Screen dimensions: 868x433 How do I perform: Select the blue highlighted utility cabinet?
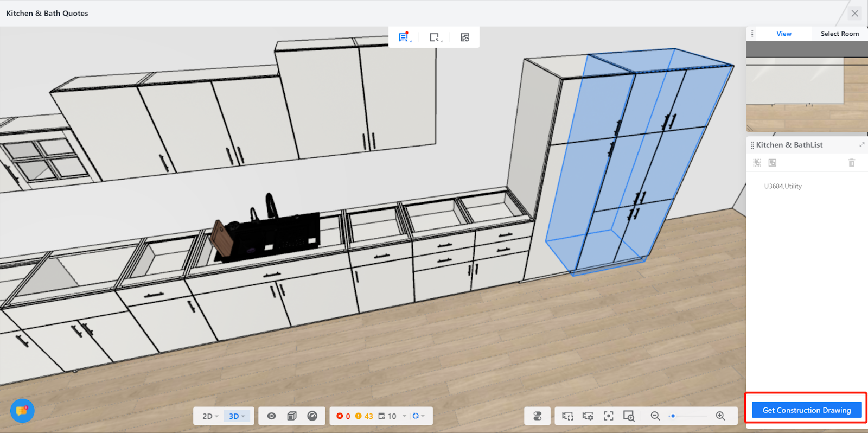640,163
